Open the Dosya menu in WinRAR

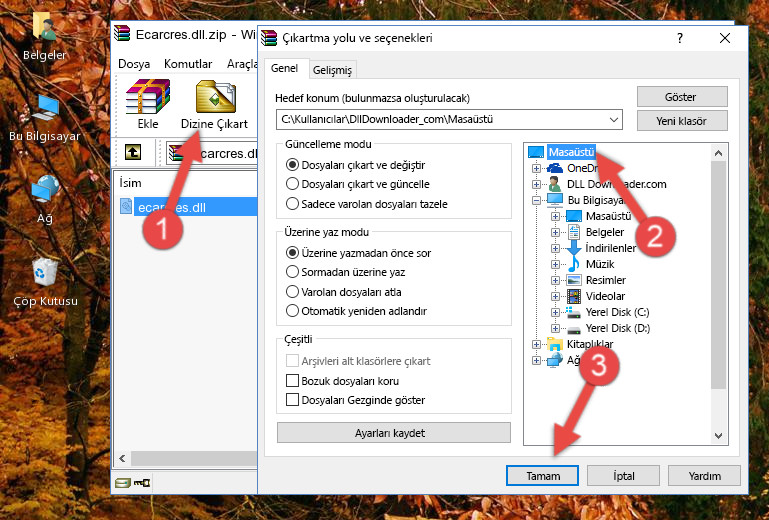coord(134,64)
